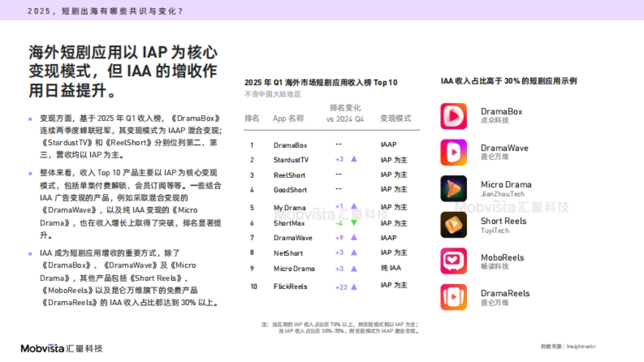The image size is (644, 362).
Task: Select the Micro Drama app icon
Action: [x=453, y=189]
